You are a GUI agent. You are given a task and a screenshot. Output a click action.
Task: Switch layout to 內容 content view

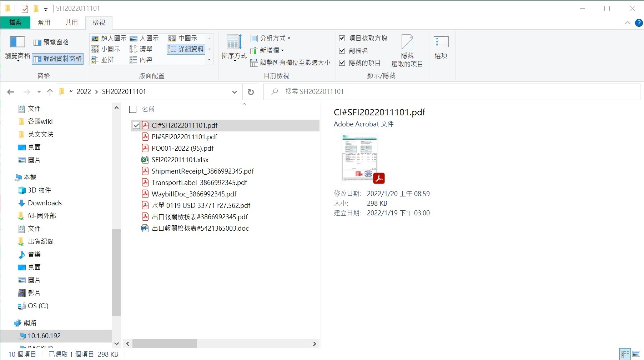click(141, 60)
